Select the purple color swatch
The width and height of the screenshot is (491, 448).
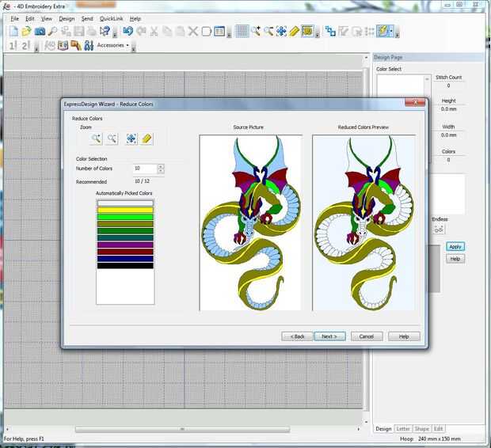[x=125, y=245]
